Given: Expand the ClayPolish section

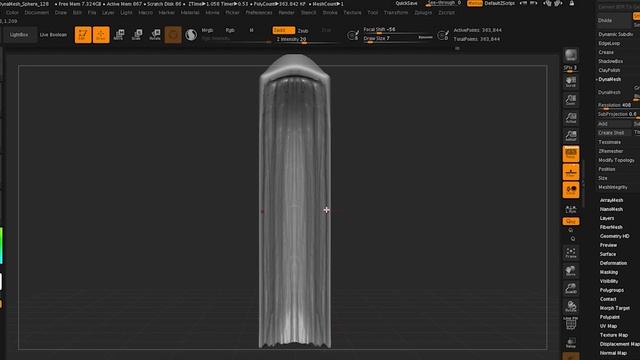Looking at the screenshot, I should tap(609, 70).
